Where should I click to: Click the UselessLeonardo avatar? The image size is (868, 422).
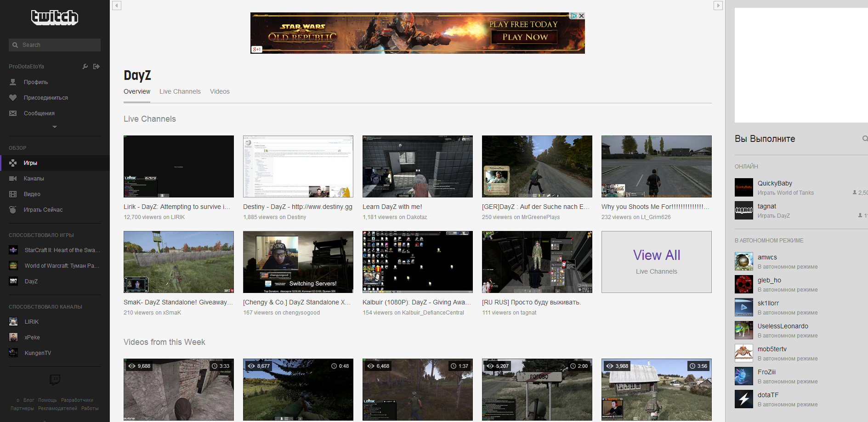tap(744, 330)
